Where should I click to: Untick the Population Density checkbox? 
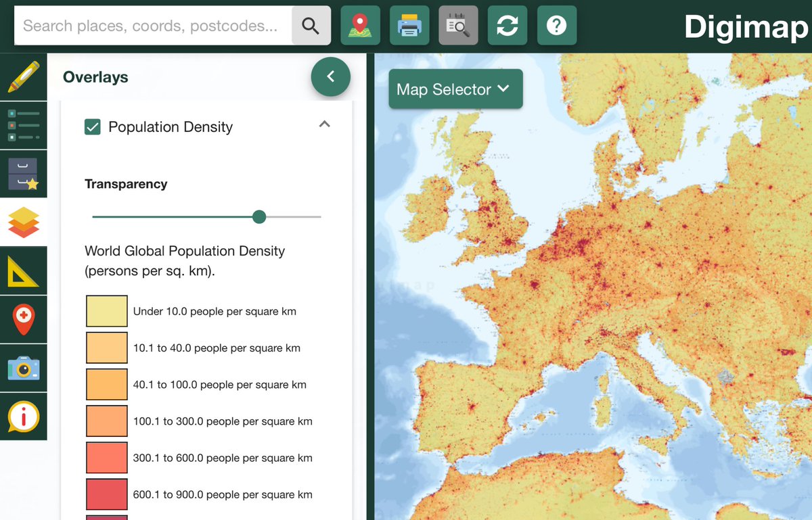point(93,126)
